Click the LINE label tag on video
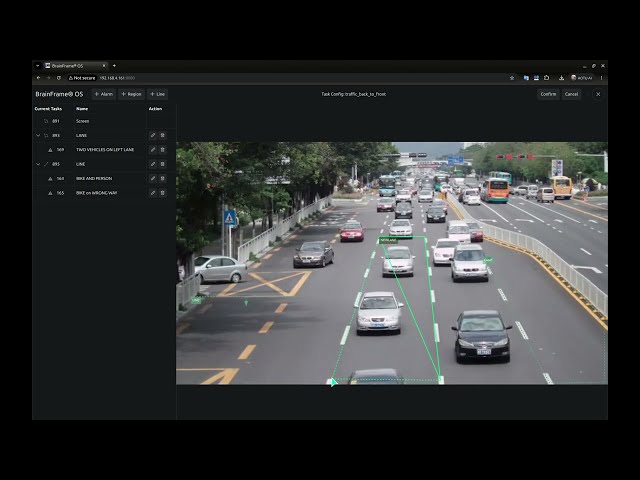The height and width of the screenshot is (480, 640). click(x=196, y=300)
